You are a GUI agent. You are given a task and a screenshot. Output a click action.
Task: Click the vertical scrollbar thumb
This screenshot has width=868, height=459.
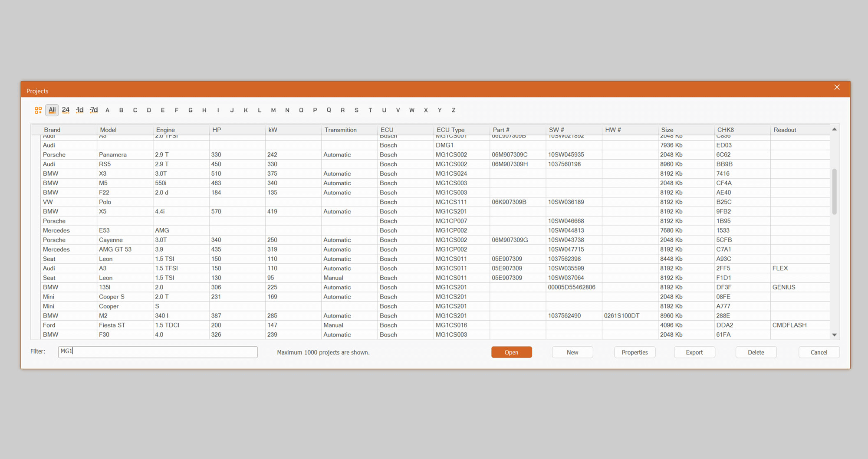click(834, 191)
